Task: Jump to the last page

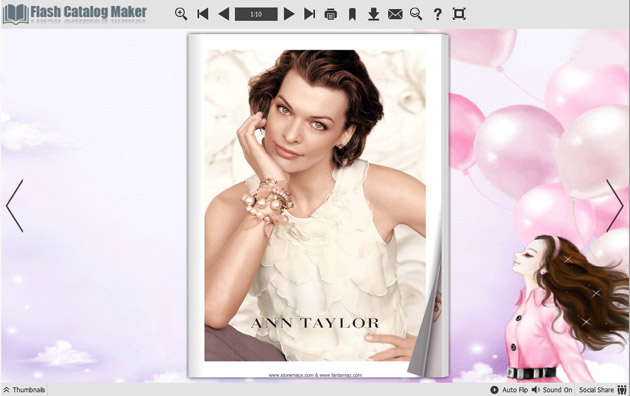Action: tap(309, 14)
